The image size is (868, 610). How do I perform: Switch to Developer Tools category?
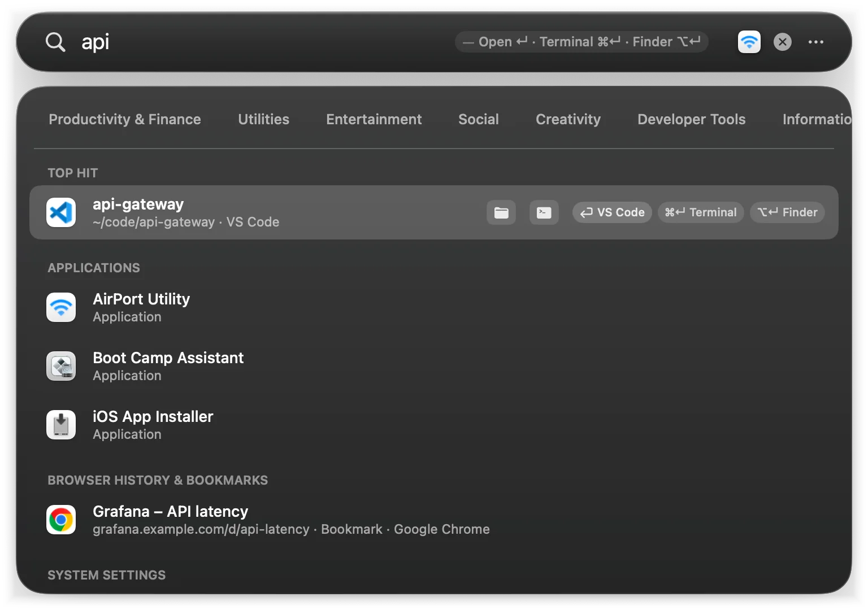692,119
